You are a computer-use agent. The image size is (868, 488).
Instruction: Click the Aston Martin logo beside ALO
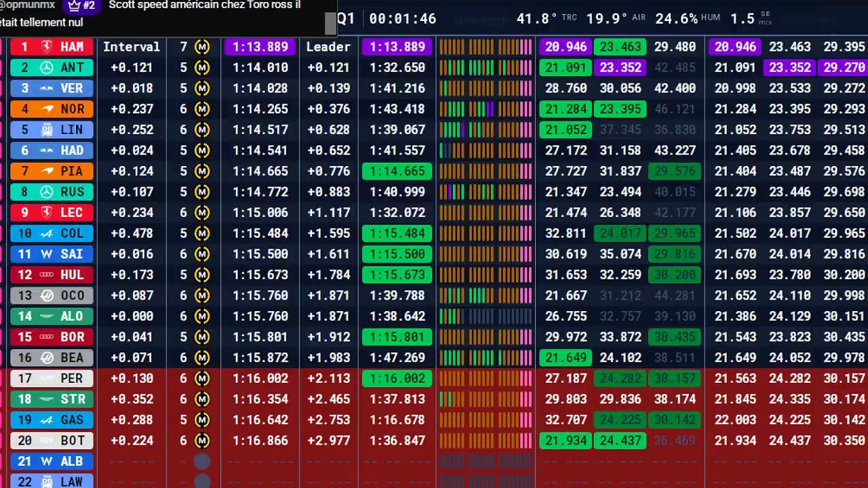coord(47,316)
